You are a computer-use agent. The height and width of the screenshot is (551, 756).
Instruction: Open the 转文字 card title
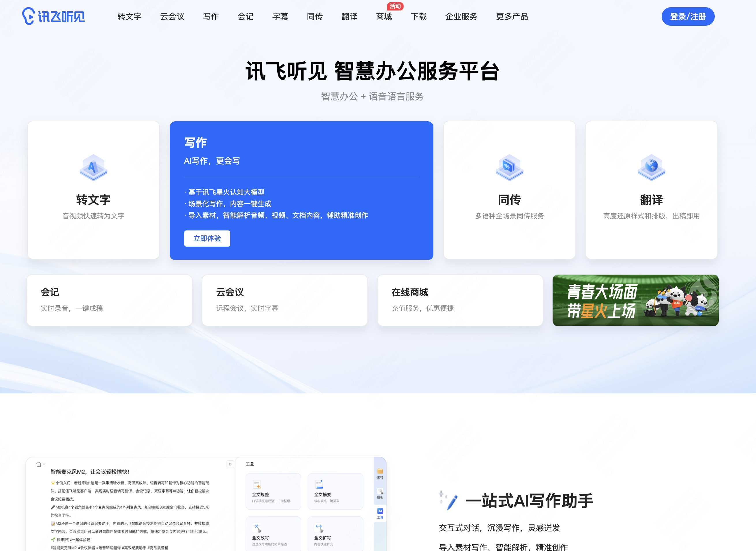pos(93,200)
